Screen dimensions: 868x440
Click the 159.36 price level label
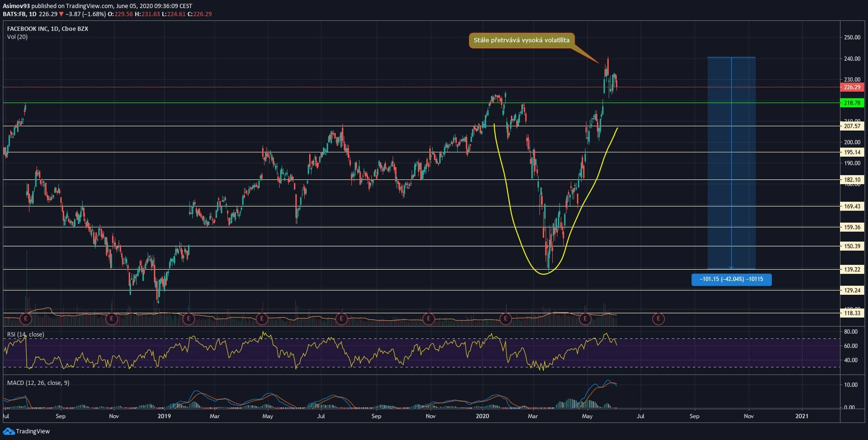[852, 227]
